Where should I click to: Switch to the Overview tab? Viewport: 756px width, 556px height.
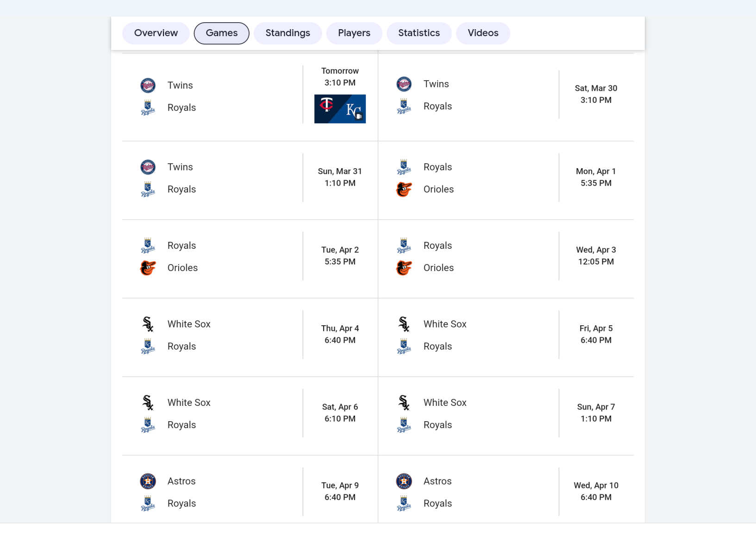(156, 33)
